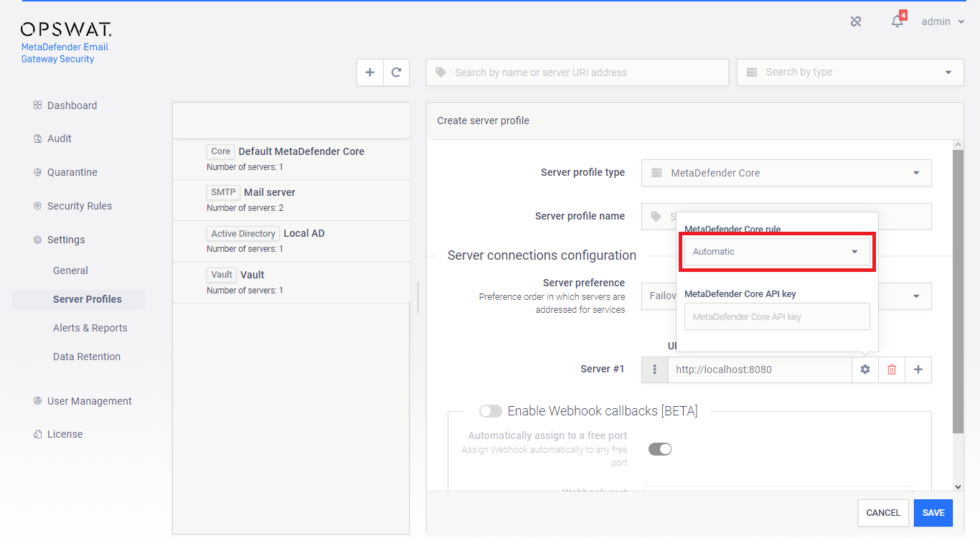Viewport: 980px width, 551px height.
Task: Click the Security Rules shield icon
Action: (38, 206)
